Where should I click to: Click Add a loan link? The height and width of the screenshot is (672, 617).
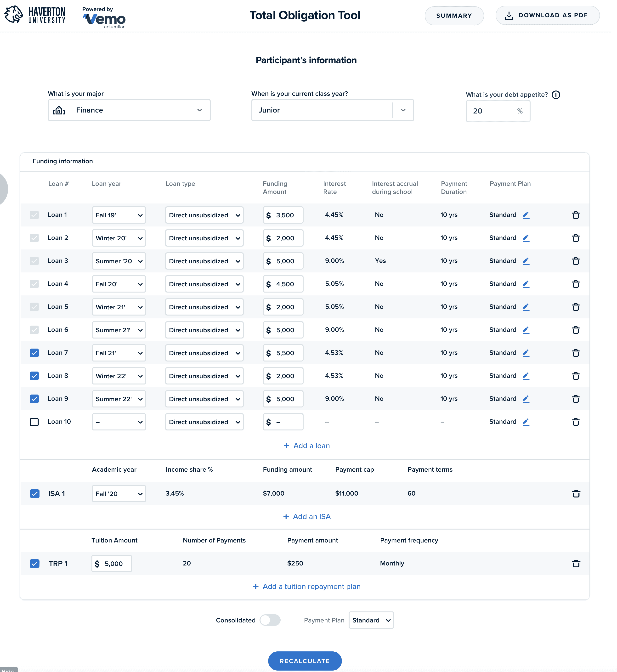[x=309, y=450]
